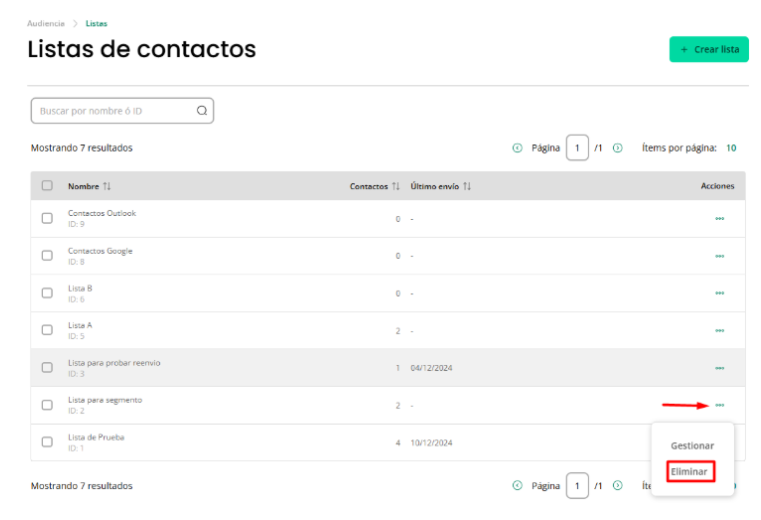The width and height of the screenshot is (761, 520).
Task: Open three-dot actions for Lista A
Action: click(x=719, y=331)
